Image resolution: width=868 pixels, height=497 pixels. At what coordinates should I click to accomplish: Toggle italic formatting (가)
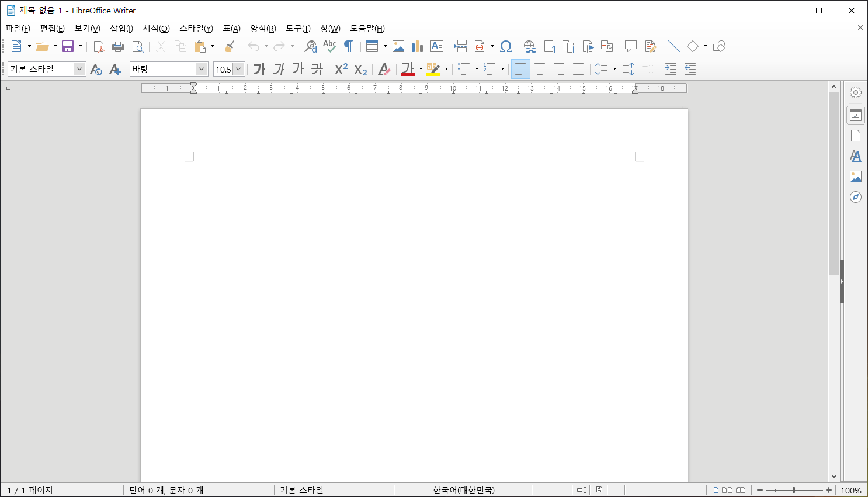[x=279, y=69]
